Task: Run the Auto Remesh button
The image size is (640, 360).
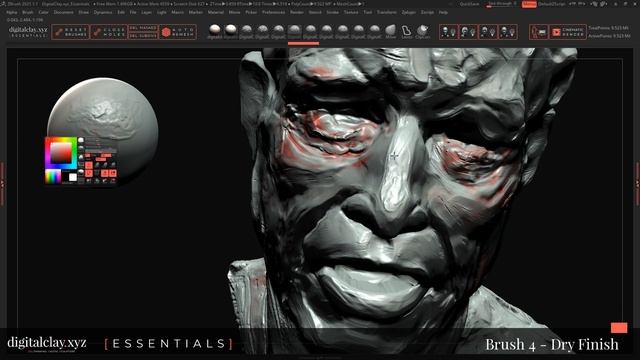Action: click(x=178, y=32)
